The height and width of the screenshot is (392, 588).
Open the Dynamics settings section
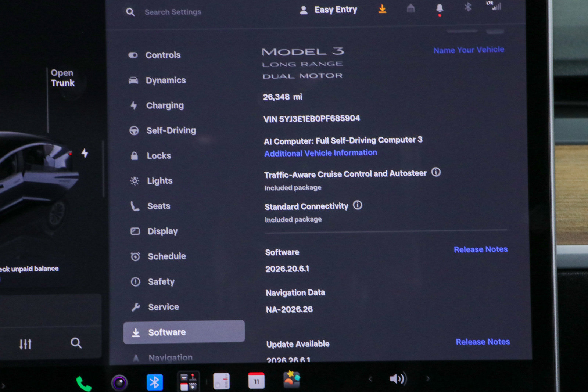coord(166,80)
